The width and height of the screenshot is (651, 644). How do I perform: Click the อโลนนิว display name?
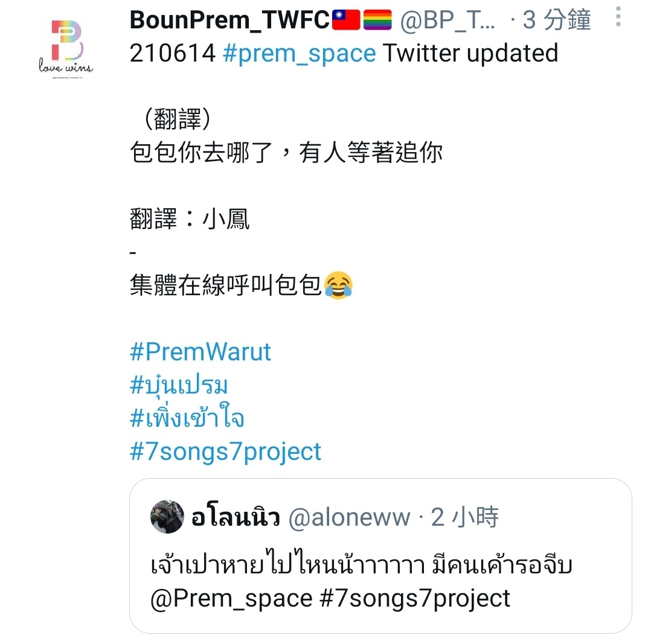click(x=236, y=517)
